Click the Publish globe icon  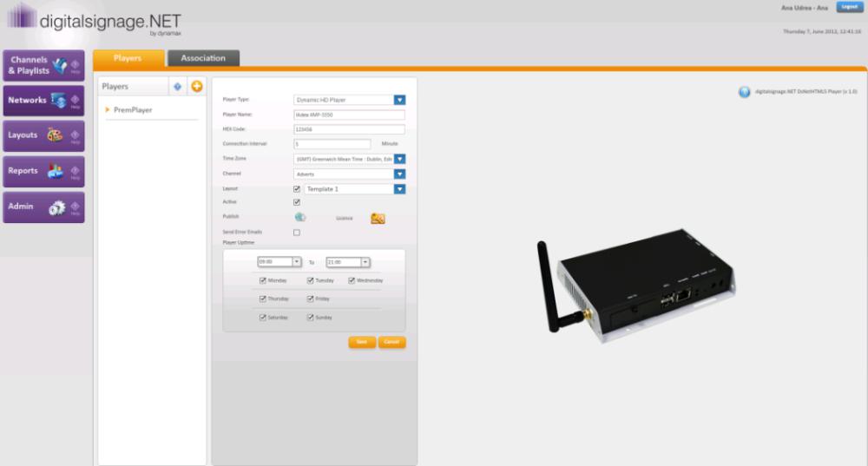[x=300, y=217]
